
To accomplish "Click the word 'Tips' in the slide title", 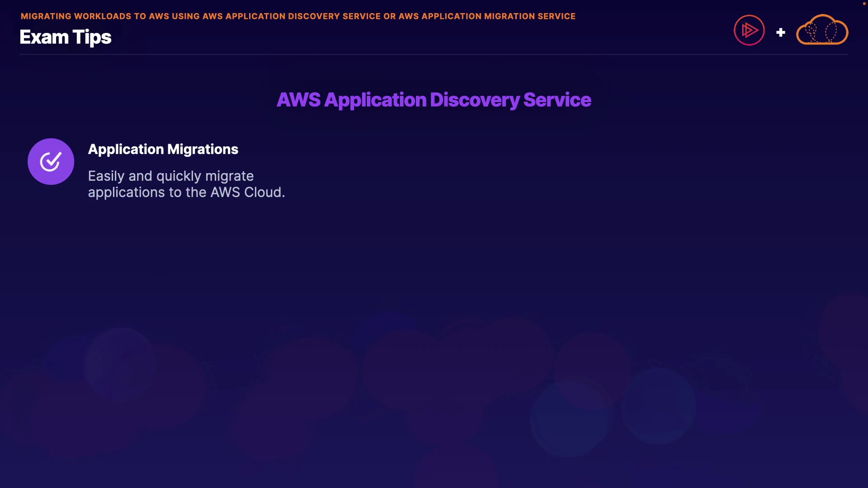I will coord(92,37).
